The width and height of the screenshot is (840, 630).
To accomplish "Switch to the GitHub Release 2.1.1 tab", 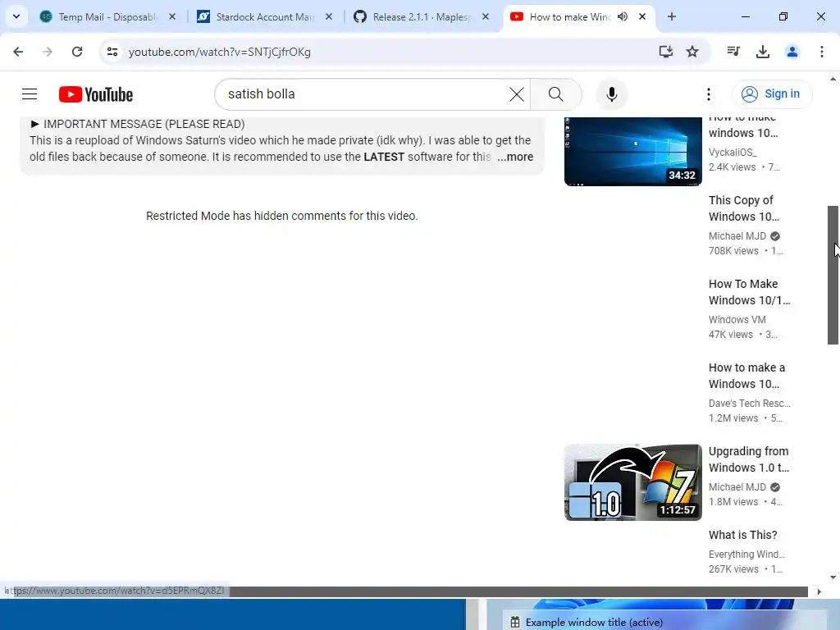I will pos(421,17).
